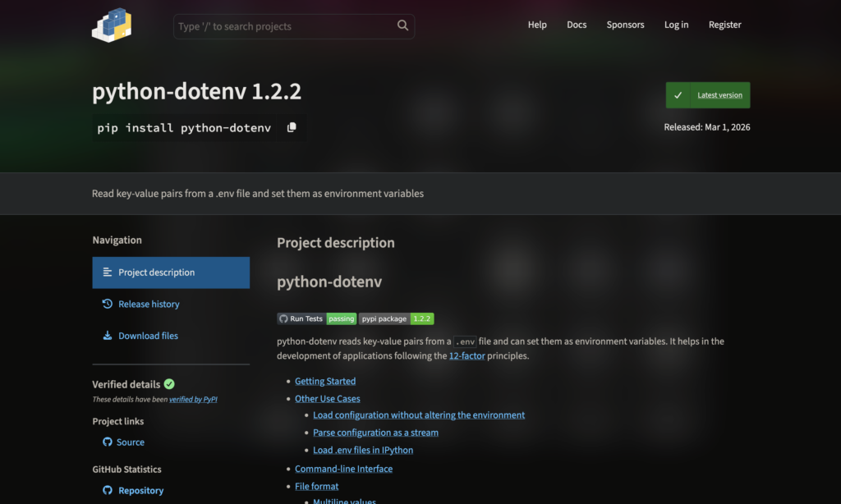Click the Project description list icon
Screen dimensions: 841x504
(108, 273)
